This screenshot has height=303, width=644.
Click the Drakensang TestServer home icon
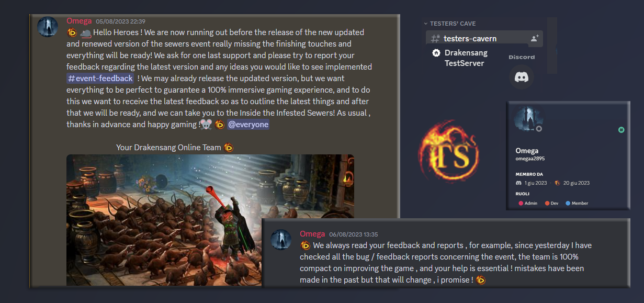pos(436,53)
